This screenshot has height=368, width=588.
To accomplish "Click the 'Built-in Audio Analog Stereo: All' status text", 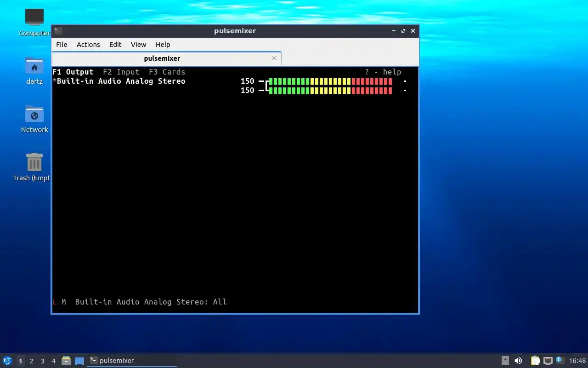I will tap(151, 302).
